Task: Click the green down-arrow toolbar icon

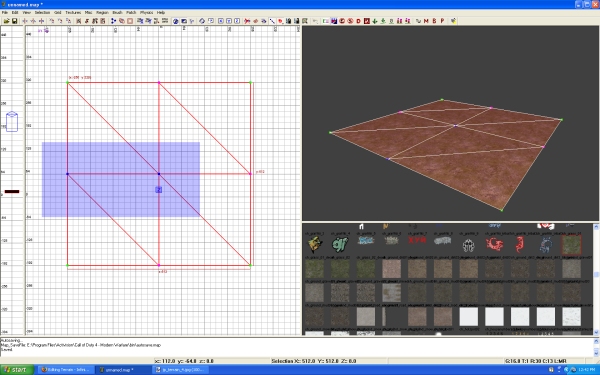Action: click(x=375, y=21)
